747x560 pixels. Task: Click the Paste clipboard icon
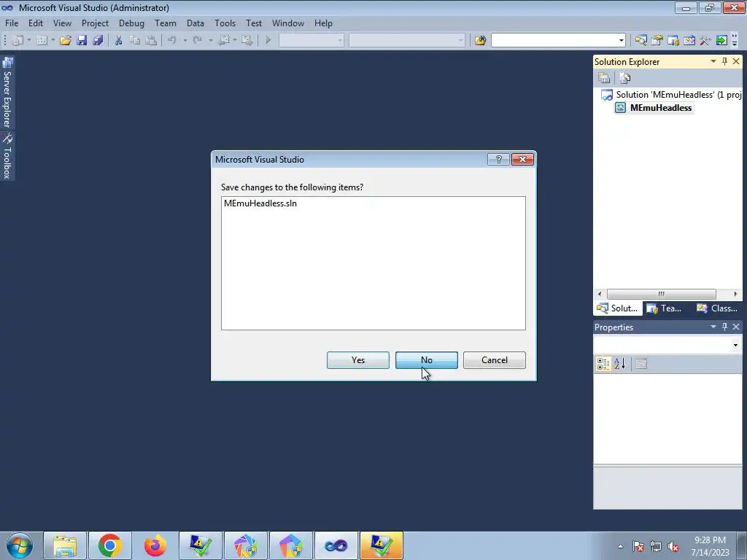pos(151,41)
